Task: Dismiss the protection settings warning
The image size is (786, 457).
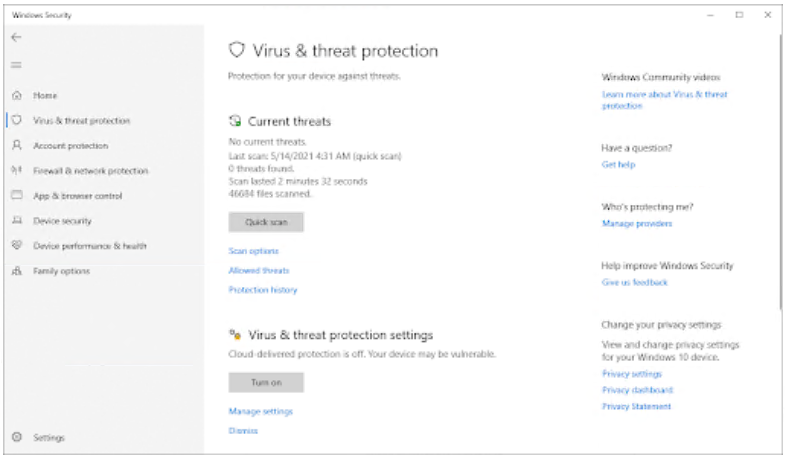Action: click(x=243, y=431)
